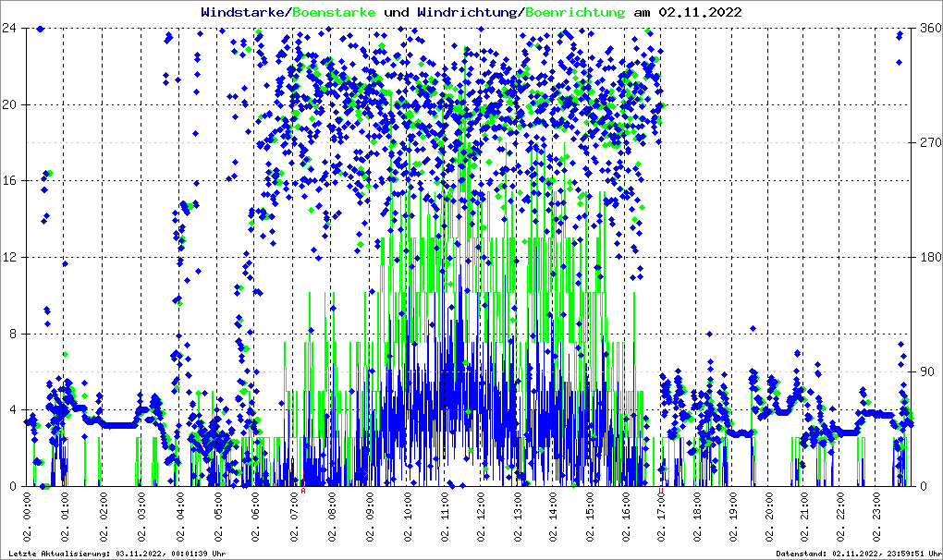Click the green 'Boenstarke' title word
Viewport: 943px width, 560px height.
pos(334,12)
